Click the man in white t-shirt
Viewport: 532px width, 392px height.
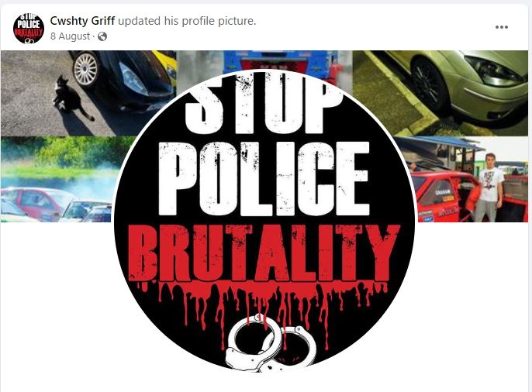[489, 187]
